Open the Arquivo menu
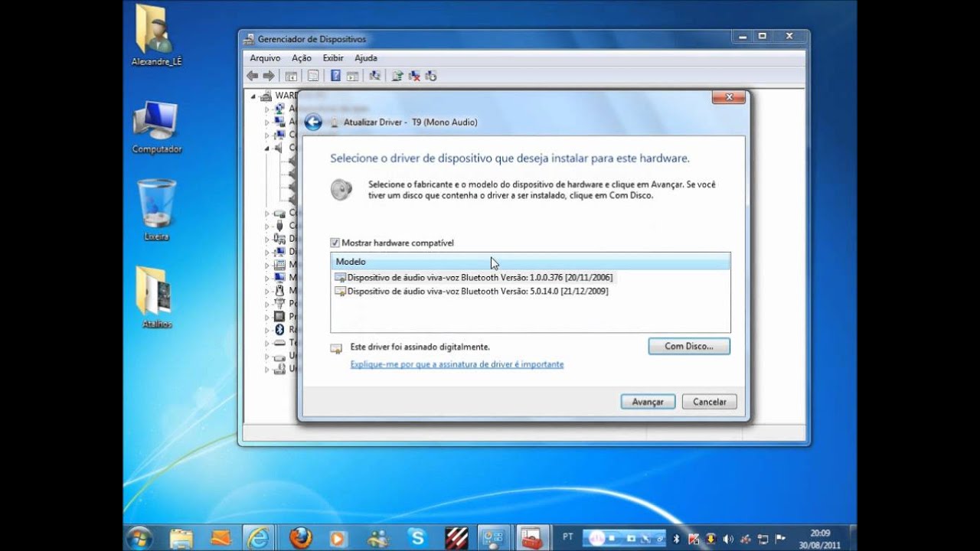980x551 pixels. (x=265, y=58)
